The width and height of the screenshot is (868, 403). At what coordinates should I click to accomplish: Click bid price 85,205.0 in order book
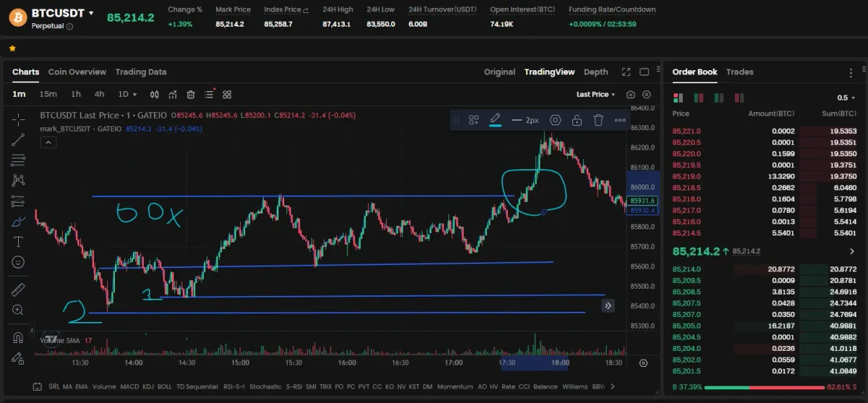(686, 326)
